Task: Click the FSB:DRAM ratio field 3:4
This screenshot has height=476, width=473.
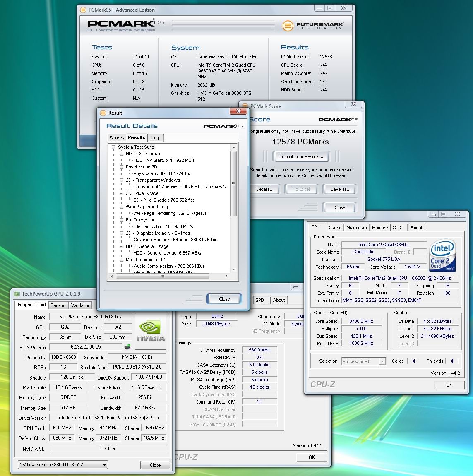Action: coord(259,358)
